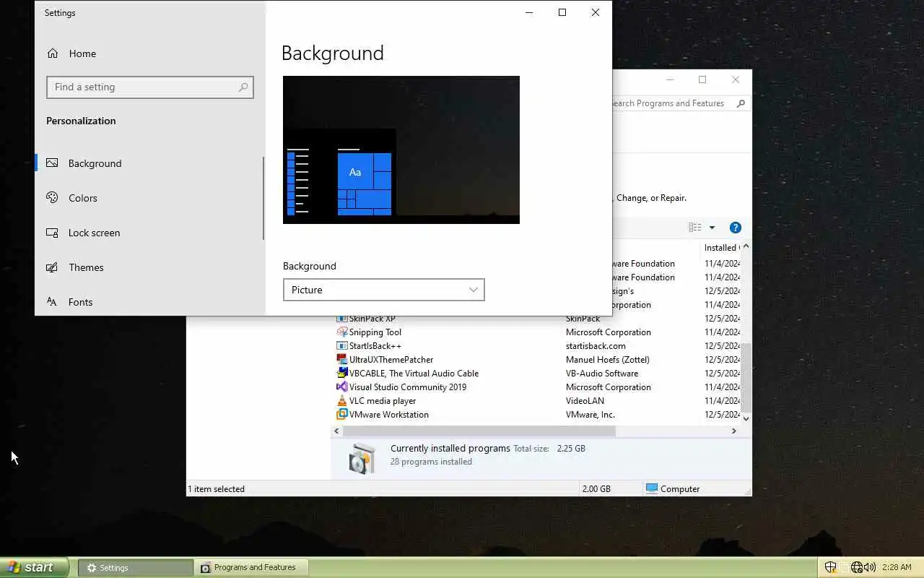Select Visual Studio Community 2019 row
Image resolution: width=924 pixels, height=578 pixels.
537,387
